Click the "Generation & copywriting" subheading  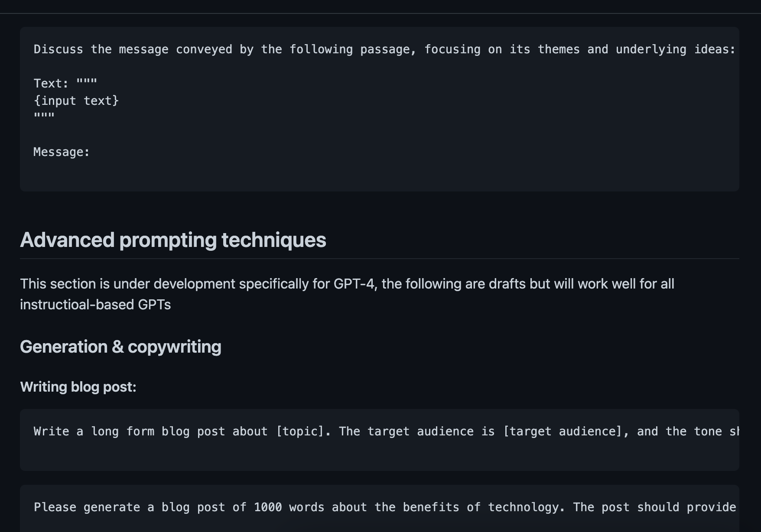(x=120, y=347)
